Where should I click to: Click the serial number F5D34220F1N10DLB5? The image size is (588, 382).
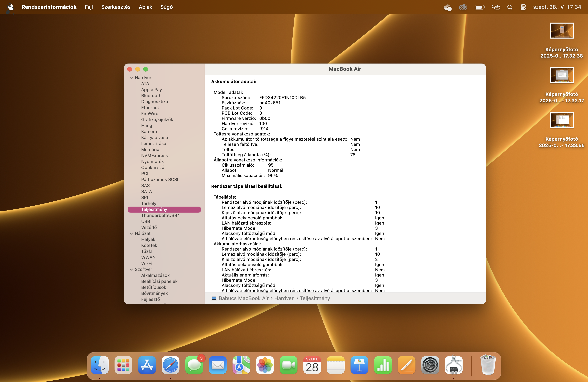pyautogui.click(x=282, y=97)
